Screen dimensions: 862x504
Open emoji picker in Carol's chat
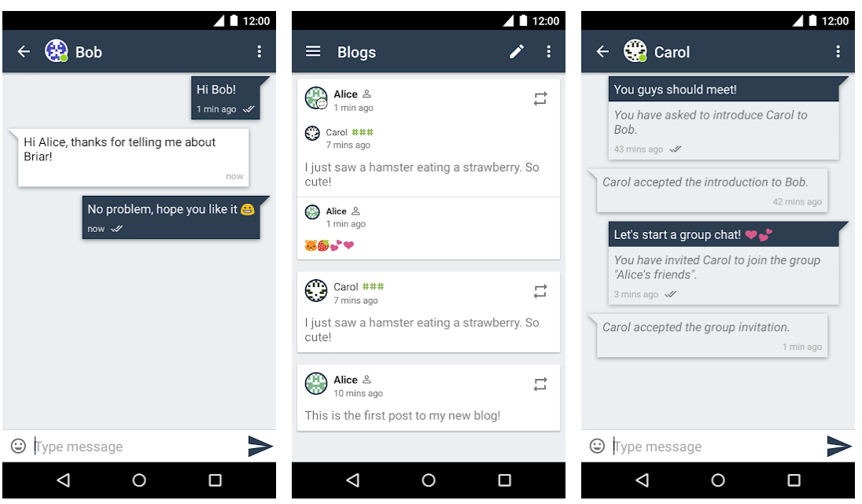point(597,446)
